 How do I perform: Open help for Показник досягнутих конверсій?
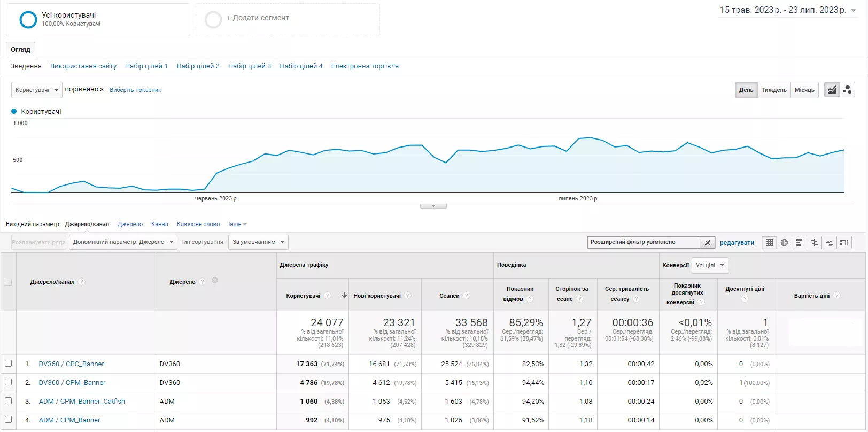click(701, 302)
